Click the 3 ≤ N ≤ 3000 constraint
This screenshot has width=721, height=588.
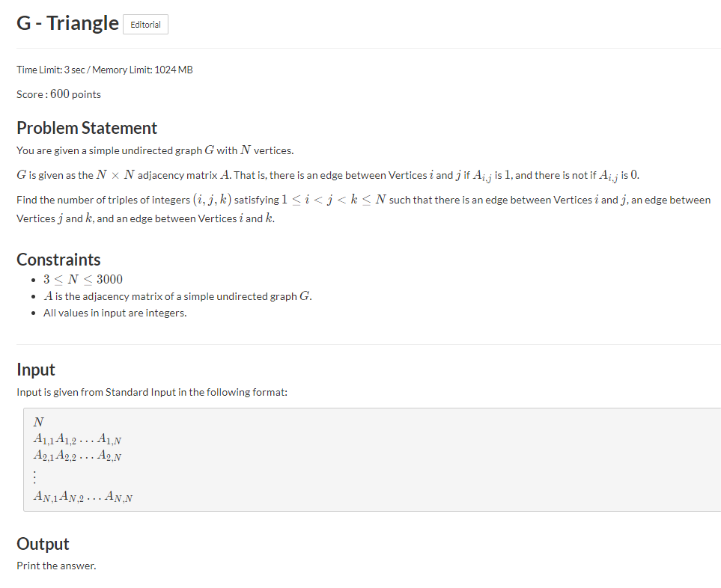(83, 279)
